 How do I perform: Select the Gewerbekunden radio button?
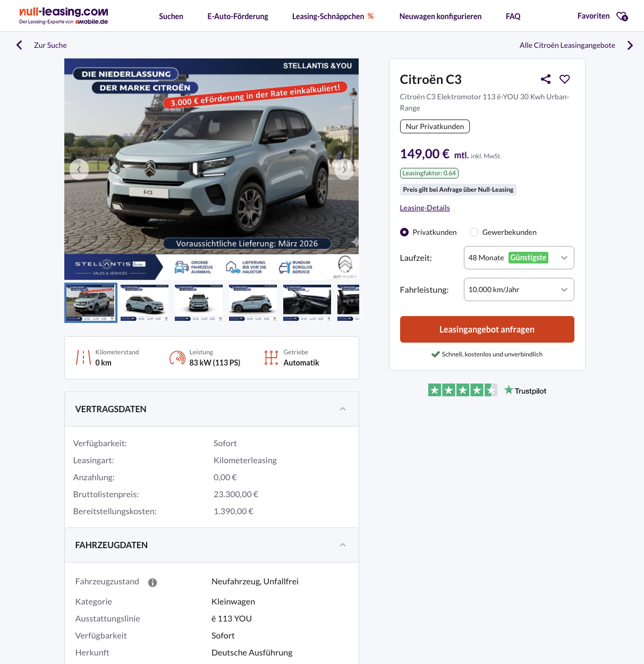tap(474, 232)
